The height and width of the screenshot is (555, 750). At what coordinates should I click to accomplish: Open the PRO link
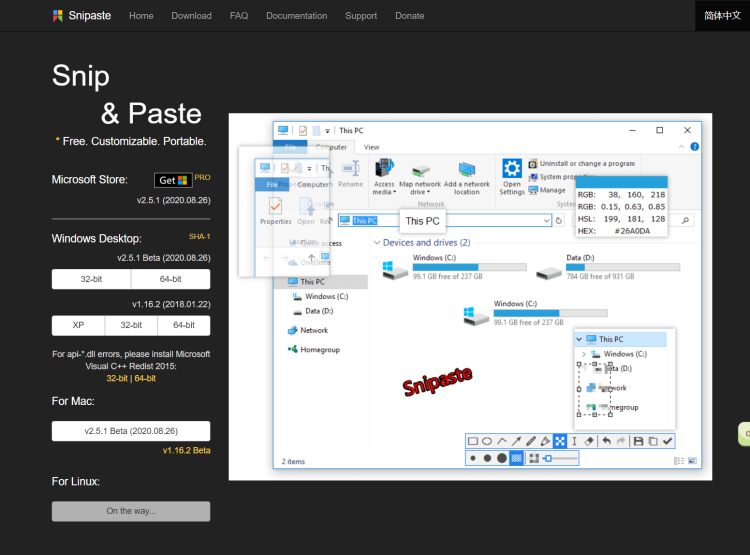tap(202, 178)
